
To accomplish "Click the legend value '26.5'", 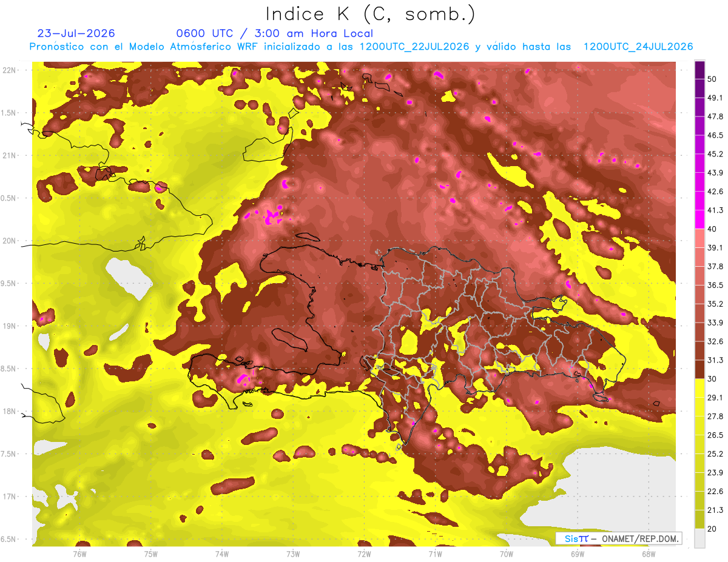I will point(715,435).
